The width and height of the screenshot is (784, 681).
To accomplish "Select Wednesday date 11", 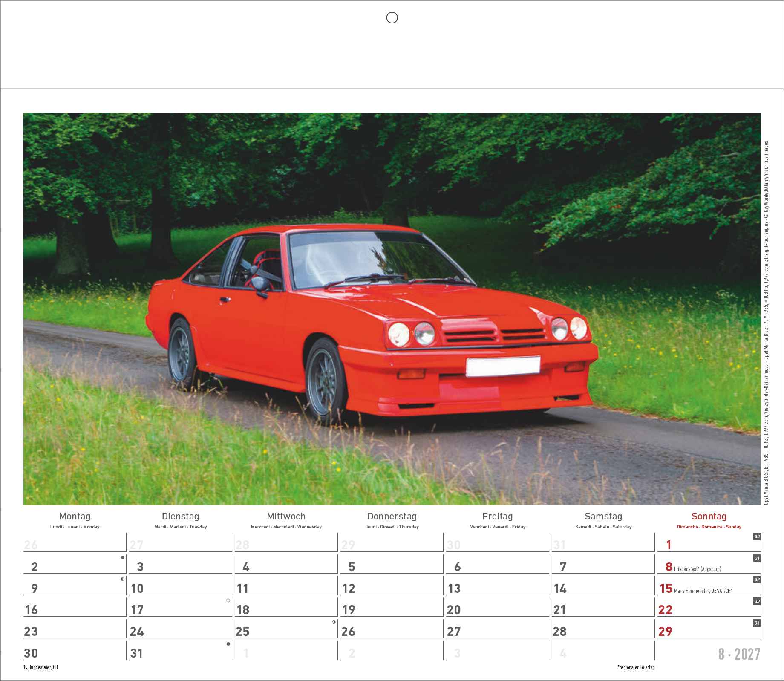I will 242,589.
